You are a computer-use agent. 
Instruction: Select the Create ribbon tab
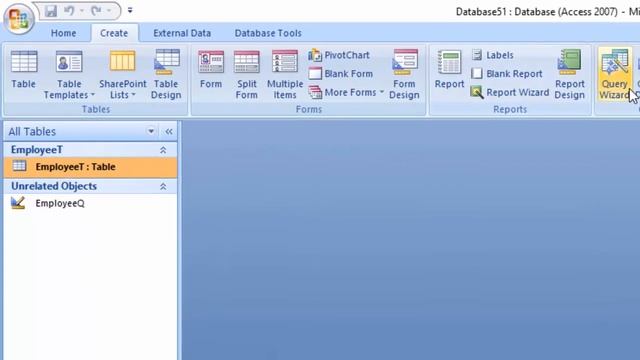[x=114, y=33]
